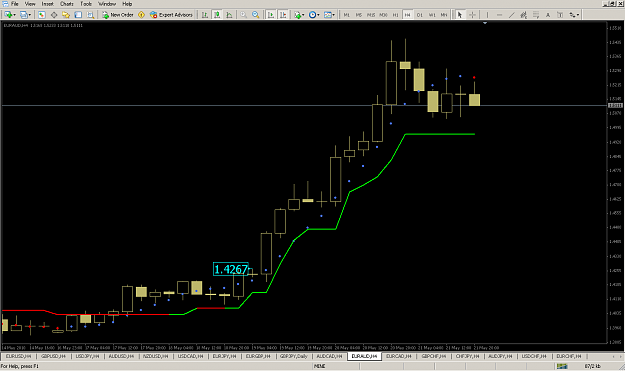This screenshot has height=371, width=625.
Task: Open the Insert menu
Action: 47,4
